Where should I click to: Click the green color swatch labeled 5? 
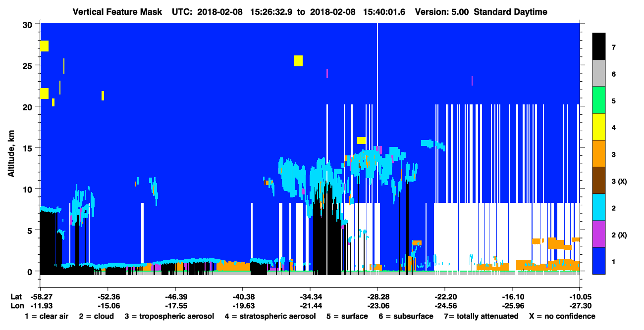(599, 100)
